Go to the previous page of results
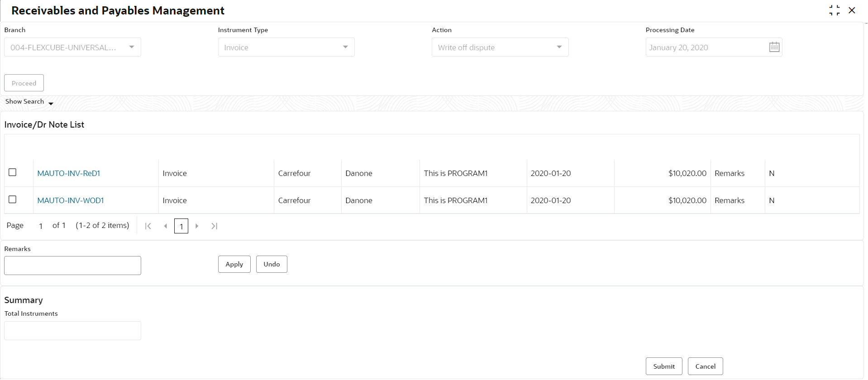 (x=166, y=226)
